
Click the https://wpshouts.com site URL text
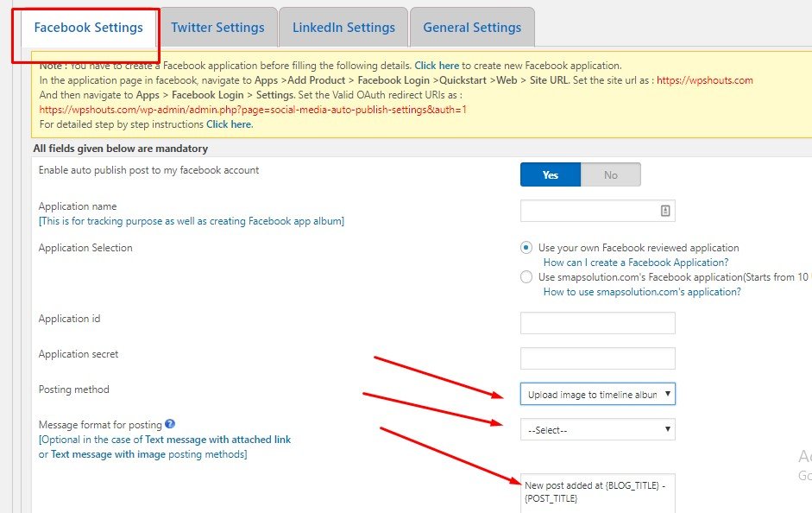coord(705,80)
